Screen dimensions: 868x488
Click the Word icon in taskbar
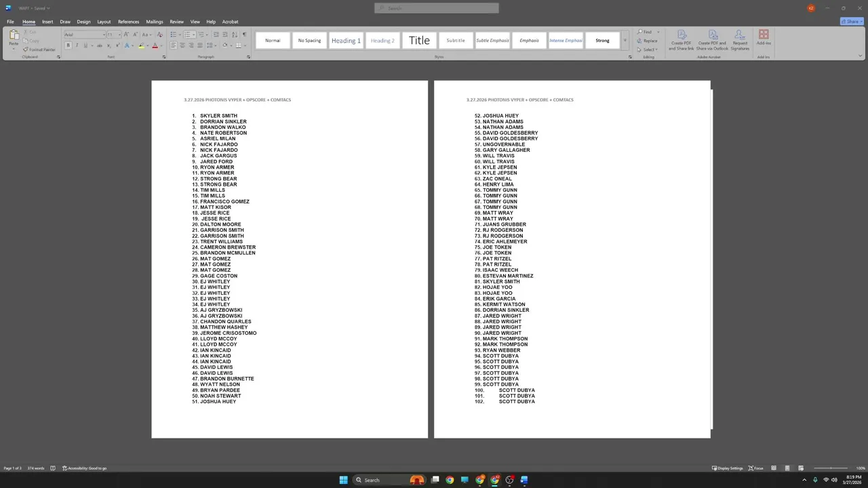[524, 480]
